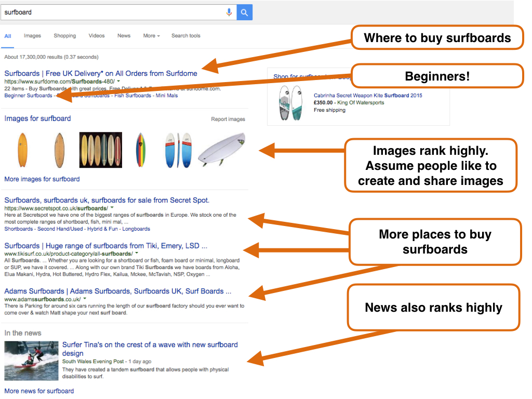Switch to the Videos tab
This screenshot has height=399, width=532.
tap(97, 36)
